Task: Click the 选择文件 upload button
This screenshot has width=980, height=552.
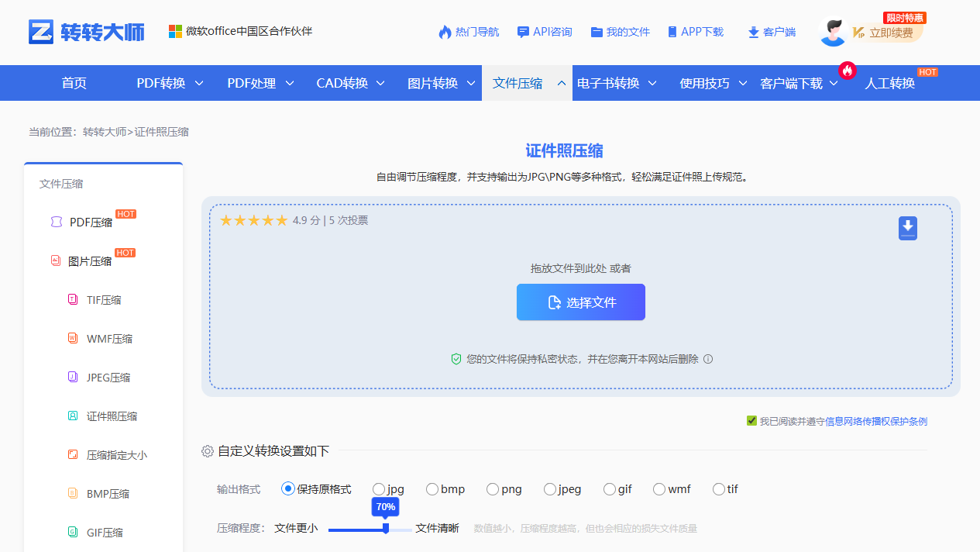Action: pyautogui.click(x=580, y=302)
